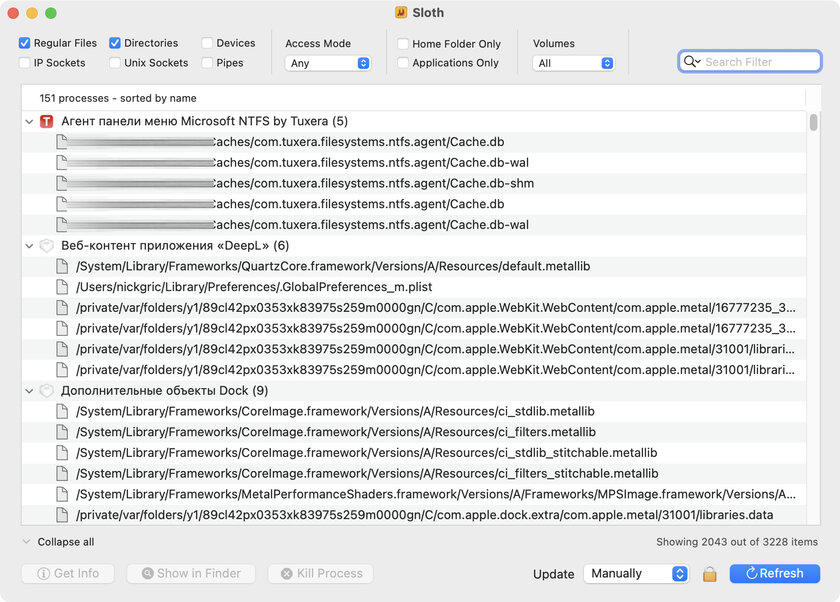Click the file icon for ci_filters_stitchable.metallib
Viewport: 840px width, 602px height.
62,473
